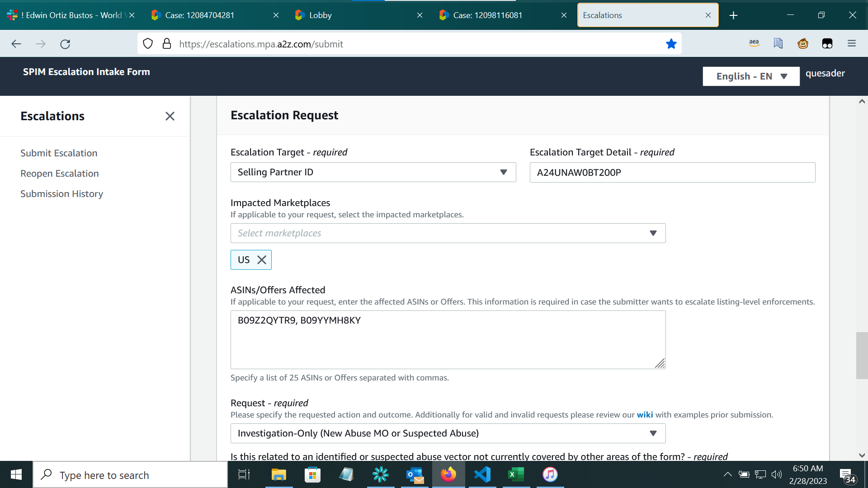Click the site security padlock icon

tap(167, 44)
